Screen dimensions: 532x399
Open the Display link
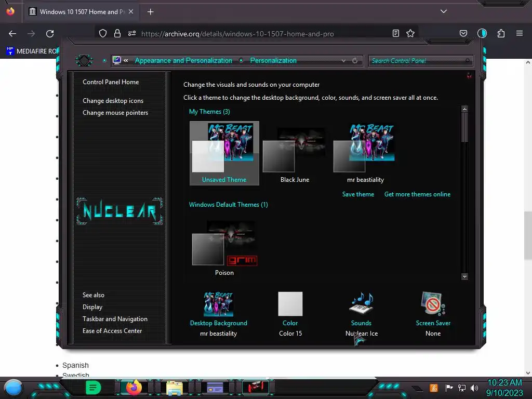(x=92, y=307)
